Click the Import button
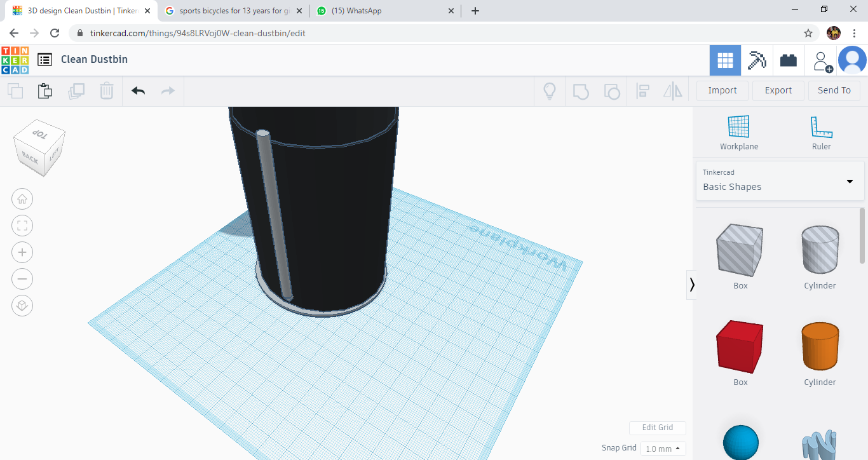 [x=722, y=91]
